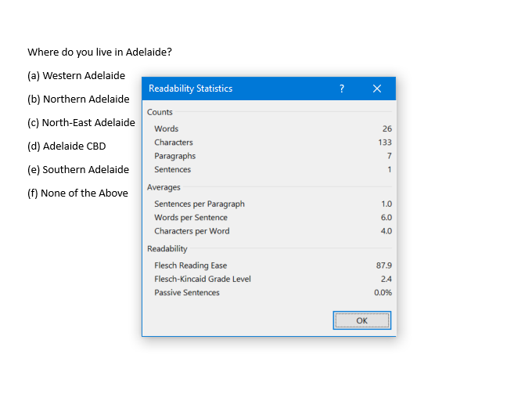The height and width of the screenshot is (412, 532).
Task: Click the "(b) Northern Adelaide" line
Action: click(x=78, y=99)
